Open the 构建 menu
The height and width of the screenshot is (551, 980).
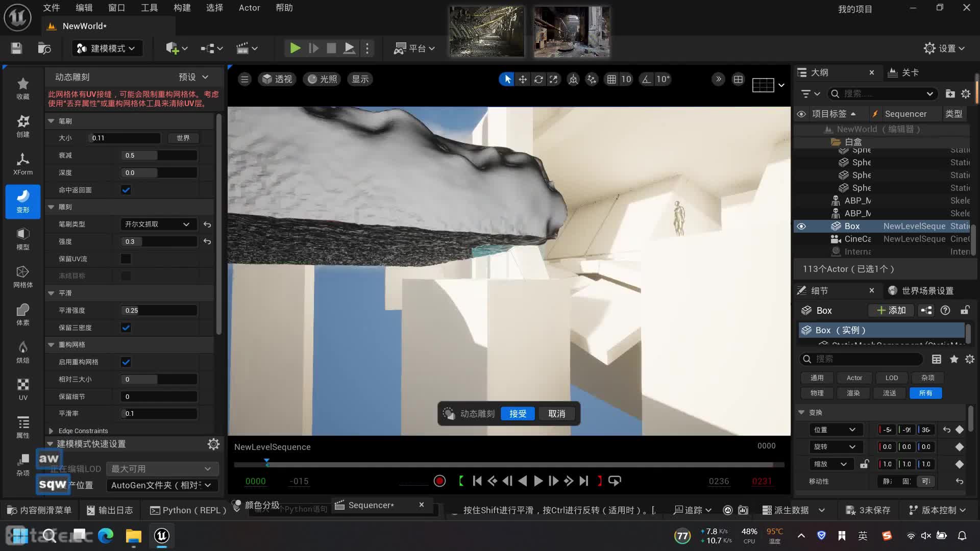pyautogui.click(x=182, y=8)
